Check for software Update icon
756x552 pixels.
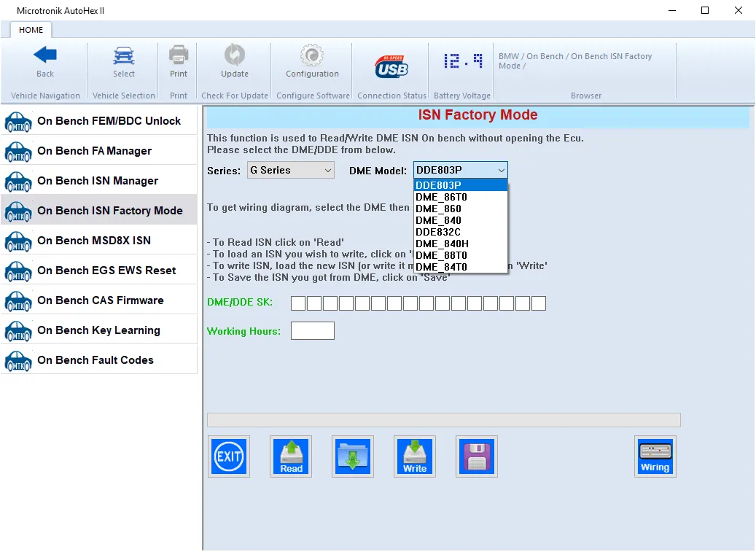point(235,55)
